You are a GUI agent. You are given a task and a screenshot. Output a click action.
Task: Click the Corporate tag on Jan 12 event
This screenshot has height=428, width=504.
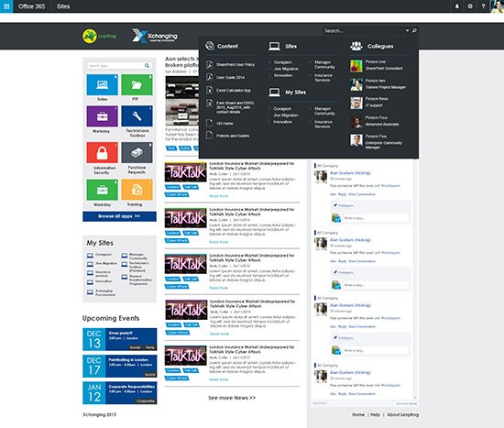coord(146,401)
